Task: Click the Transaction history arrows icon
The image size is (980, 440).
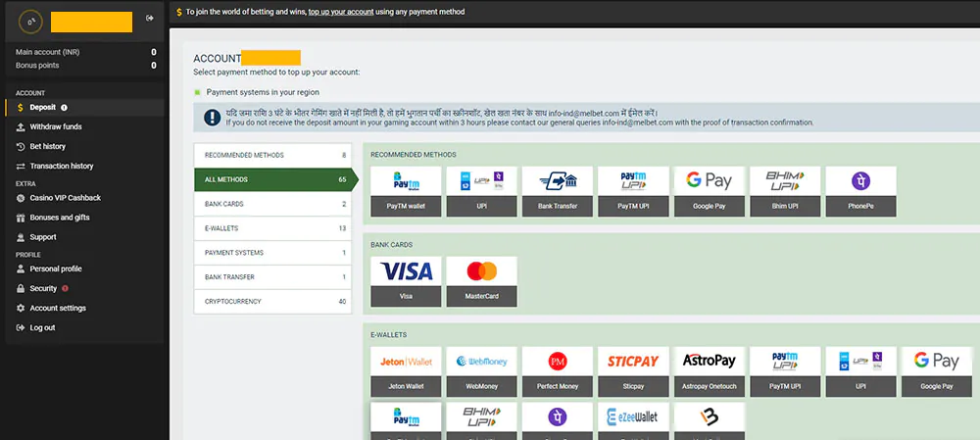Action: 21,167
